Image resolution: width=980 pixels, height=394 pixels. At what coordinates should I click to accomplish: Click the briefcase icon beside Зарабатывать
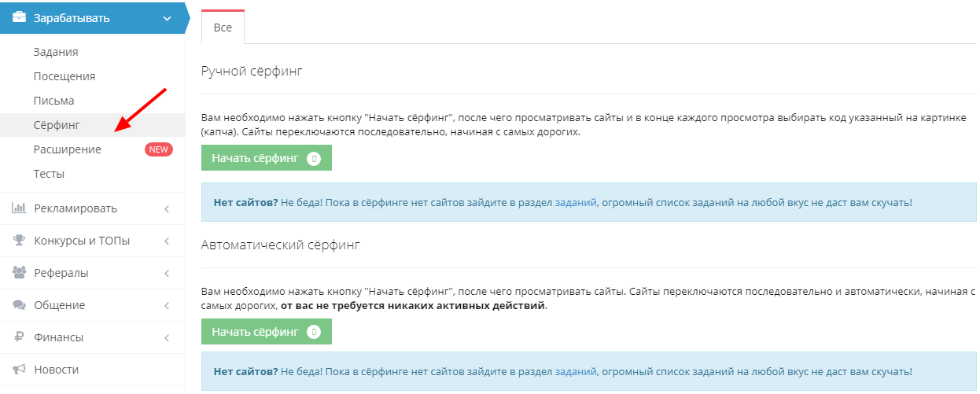point(20,18)
